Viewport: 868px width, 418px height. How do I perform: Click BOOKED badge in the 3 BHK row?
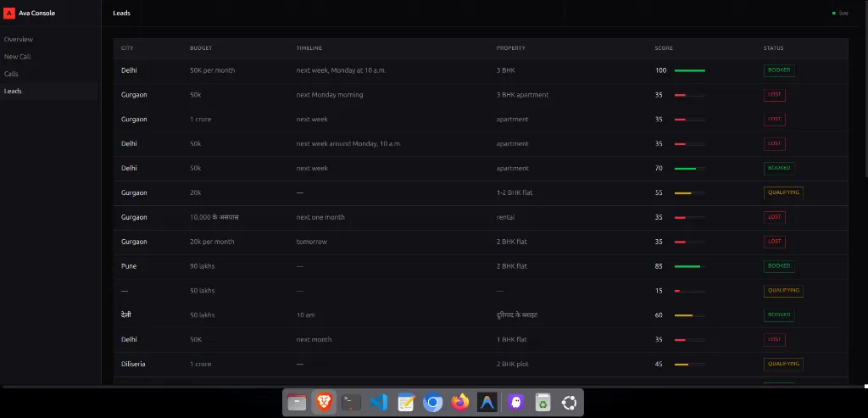tap(779, 70)
